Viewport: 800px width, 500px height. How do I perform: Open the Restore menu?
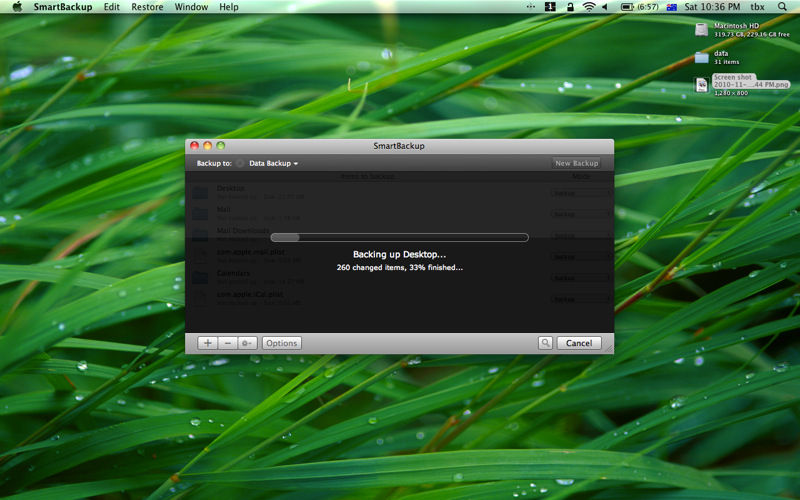click(x=147, y=7)
